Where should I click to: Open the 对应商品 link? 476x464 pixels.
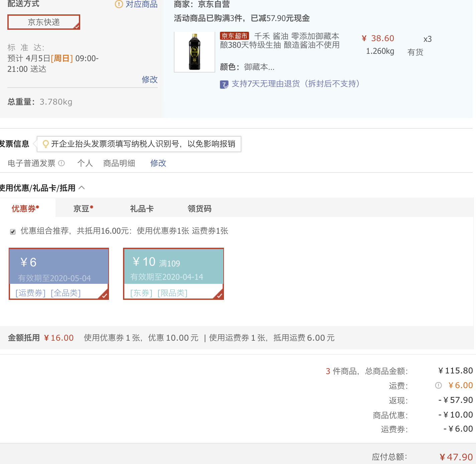141,4
